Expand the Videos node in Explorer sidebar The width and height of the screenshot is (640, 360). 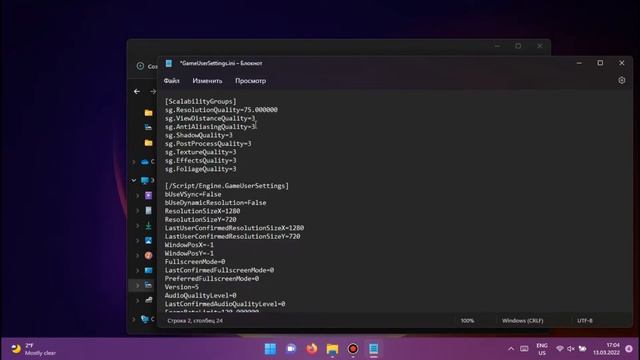click(x=138, y=196)
